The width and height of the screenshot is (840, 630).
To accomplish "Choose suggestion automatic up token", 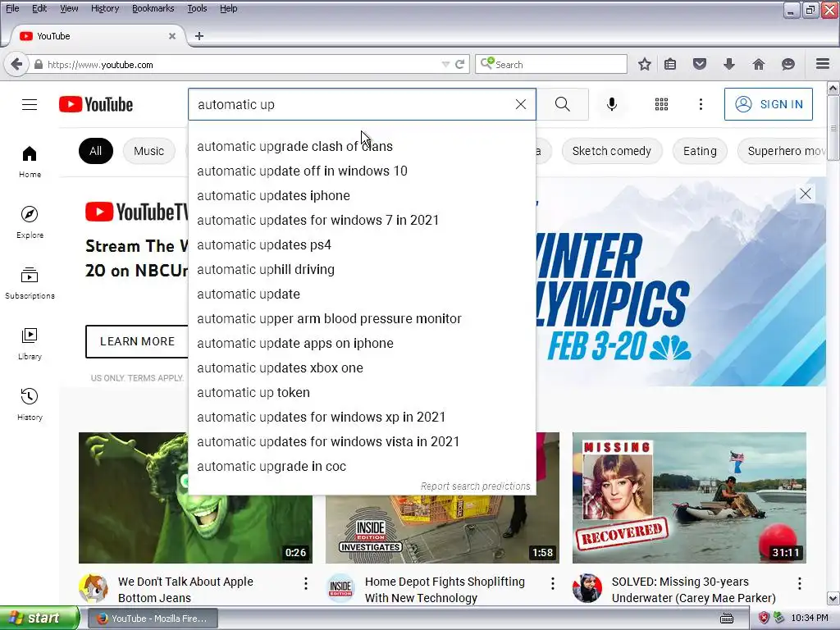I will click(x=362, y=393).
